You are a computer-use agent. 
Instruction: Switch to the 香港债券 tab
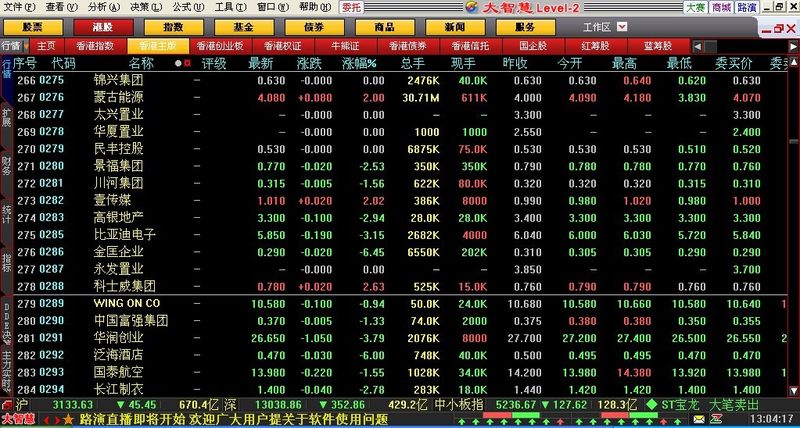point(408,46)
